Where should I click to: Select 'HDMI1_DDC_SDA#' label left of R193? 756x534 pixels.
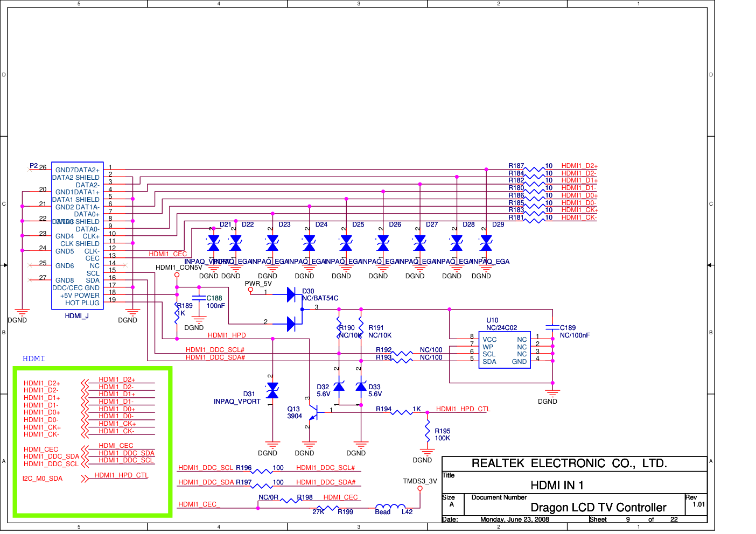point(215,357)
